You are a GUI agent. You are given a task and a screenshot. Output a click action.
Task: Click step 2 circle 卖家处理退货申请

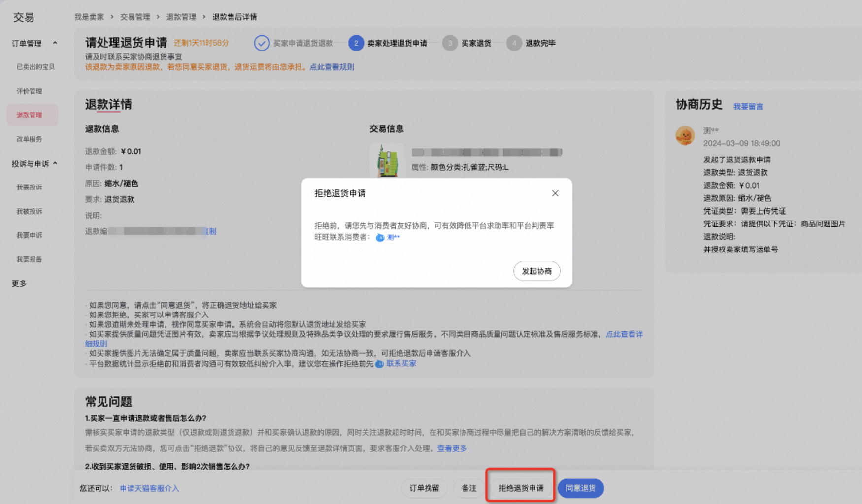tap(356, 43)
